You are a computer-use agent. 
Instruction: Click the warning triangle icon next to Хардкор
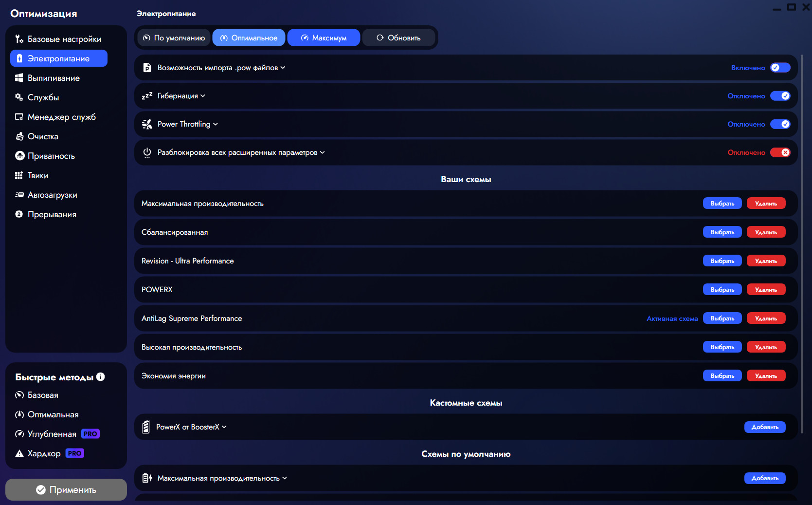[x=19, y=453]
